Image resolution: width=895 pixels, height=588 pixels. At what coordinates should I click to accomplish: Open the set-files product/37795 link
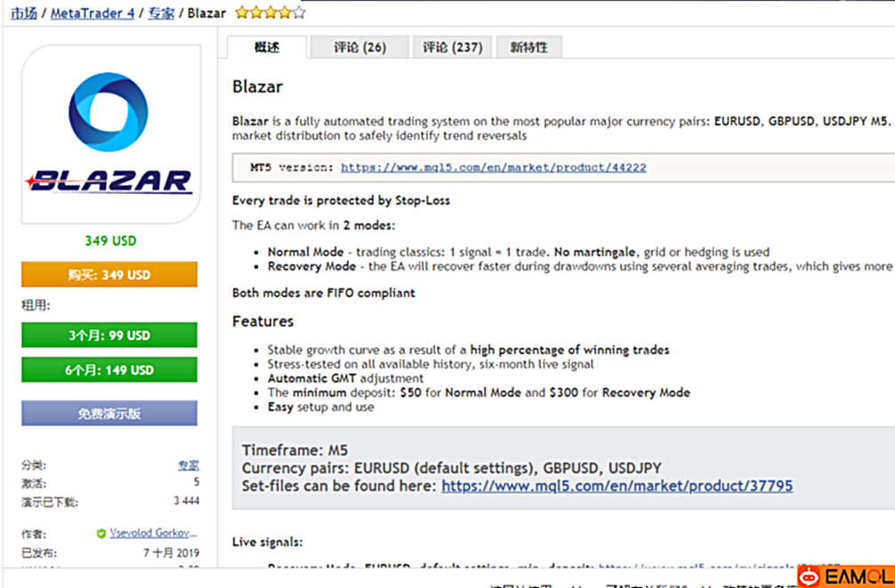point(617,486)
